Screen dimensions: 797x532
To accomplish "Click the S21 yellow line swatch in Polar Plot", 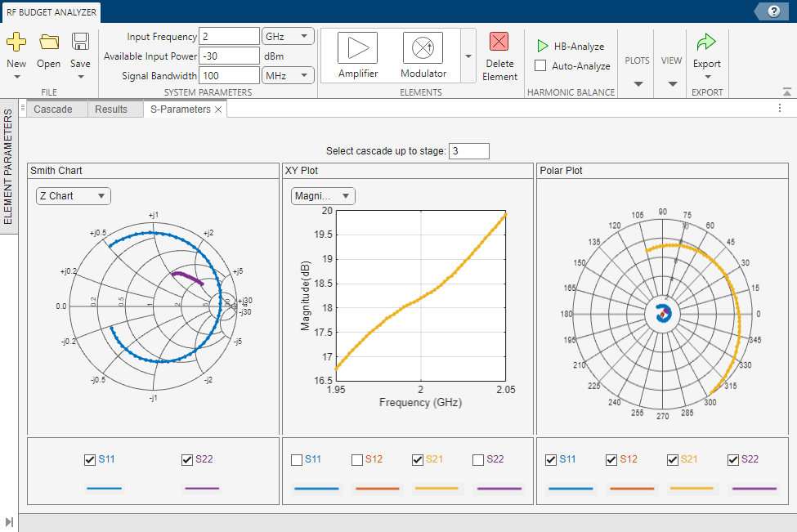I will point(691,489).
